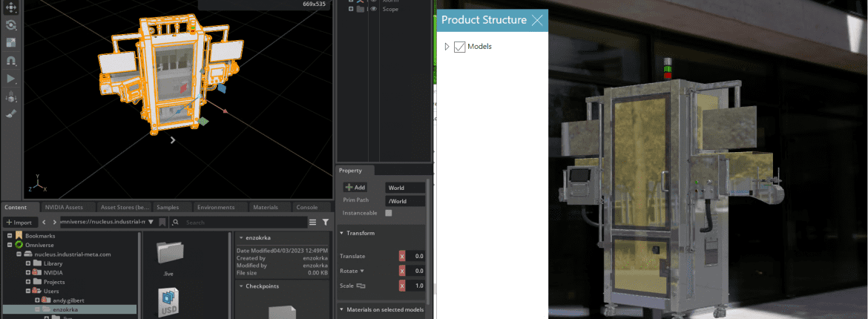Click red X label beside Scale
The height and width of the screenshot is (319, 868).
point(402,286)
